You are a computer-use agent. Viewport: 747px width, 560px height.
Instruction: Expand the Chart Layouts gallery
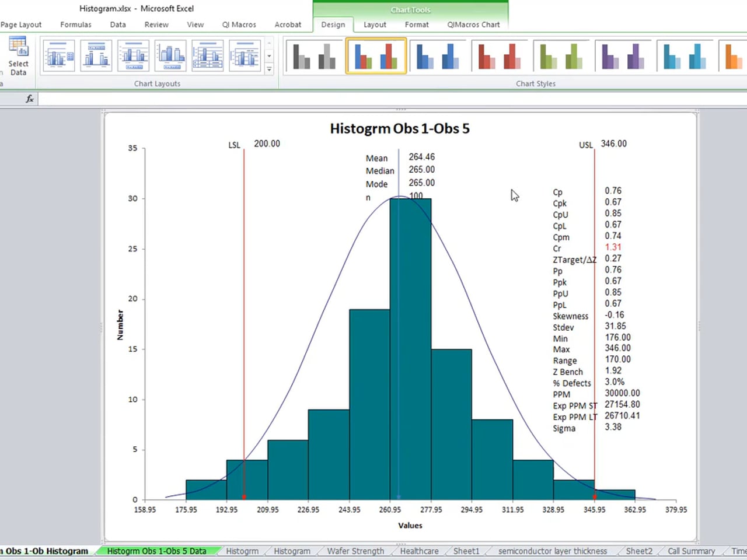[x=269, y=69]
